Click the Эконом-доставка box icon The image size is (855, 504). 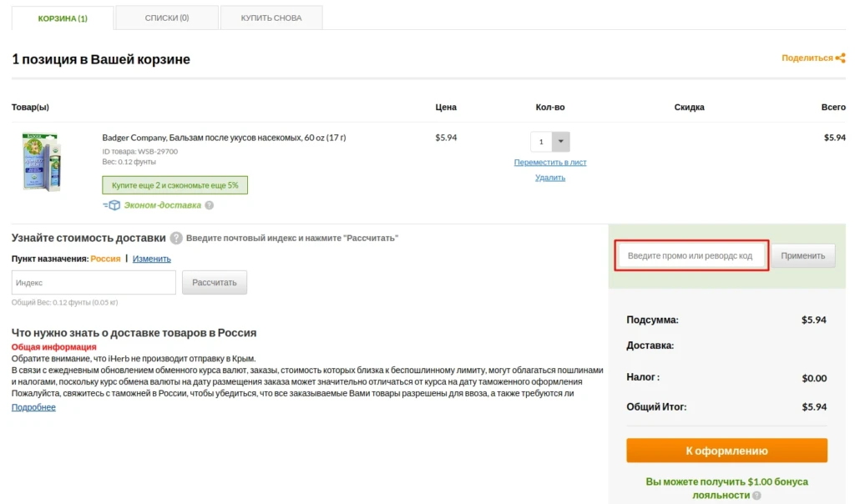(112, 205)
